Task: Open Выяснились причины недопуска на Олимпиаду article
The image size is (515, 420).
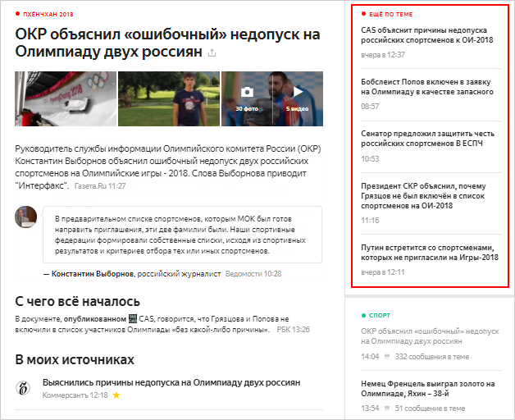Action: click(171, 382)
